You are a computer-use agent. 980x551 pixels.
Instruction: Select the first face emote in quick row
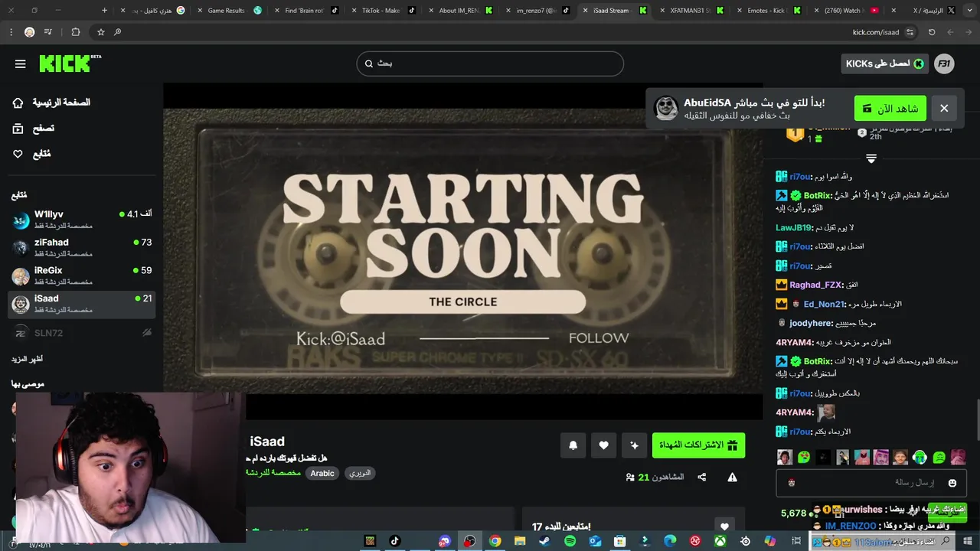[x=785, y=458]
